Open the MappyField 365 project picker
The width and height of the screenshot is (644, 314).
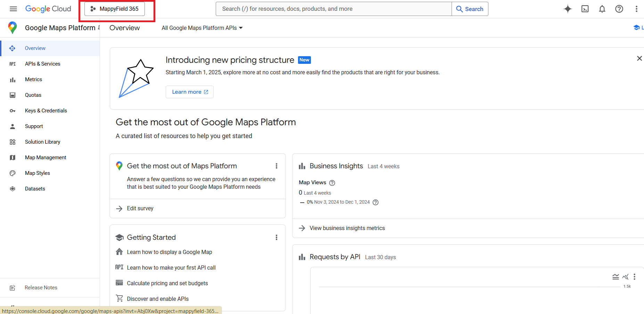pos(115,9)
